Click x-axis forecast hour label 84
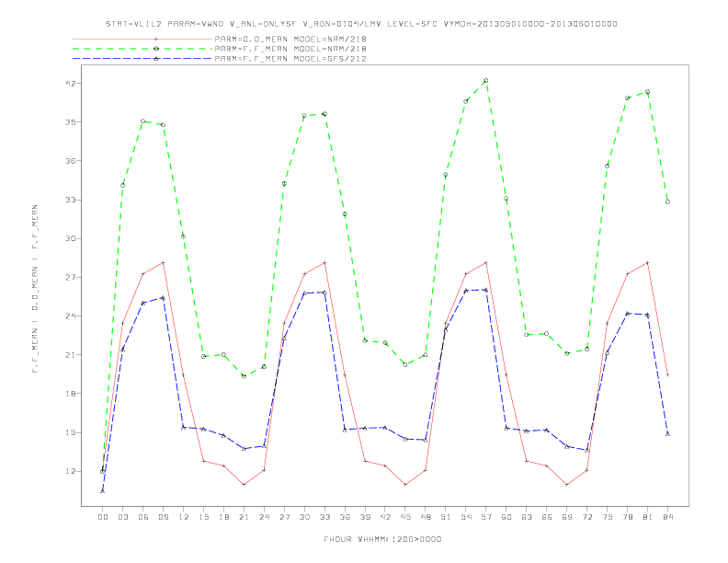728x563 pixels. (x=667, y=517)
